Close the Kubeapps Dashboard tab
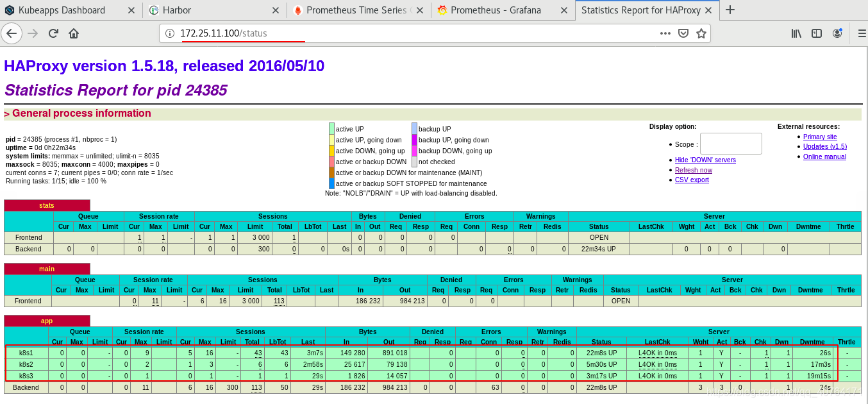 pyautogui.click(x=131, y=10)
